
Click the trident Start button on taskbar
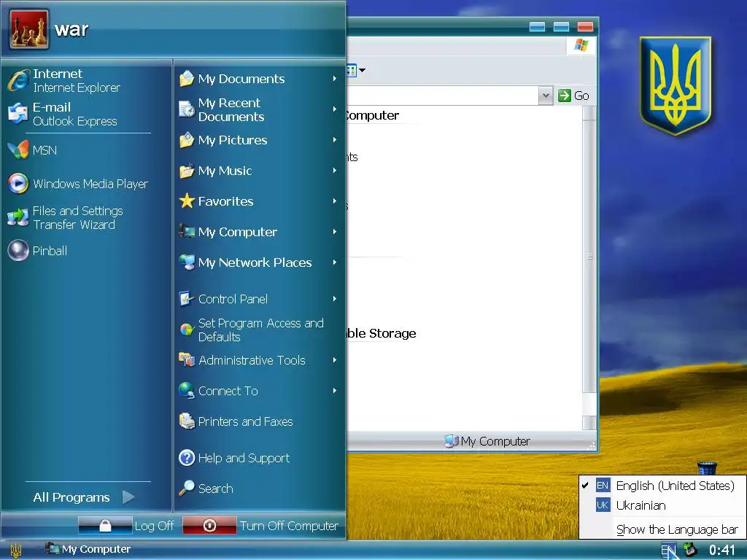[x=16, y=551]
